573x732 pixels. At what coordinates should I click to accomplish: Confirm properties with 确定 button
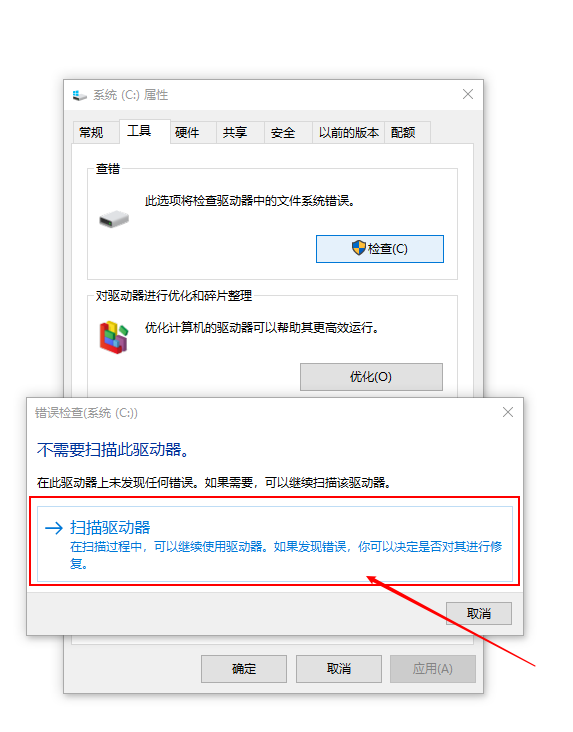click(244, 669)
